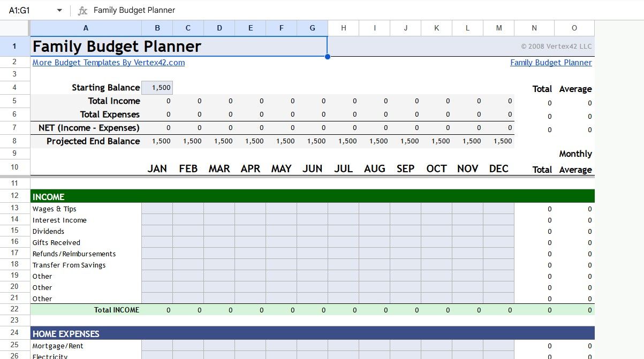The image size is (644, 359).
Task: Select the JAN month header cell
Action: 157,168
